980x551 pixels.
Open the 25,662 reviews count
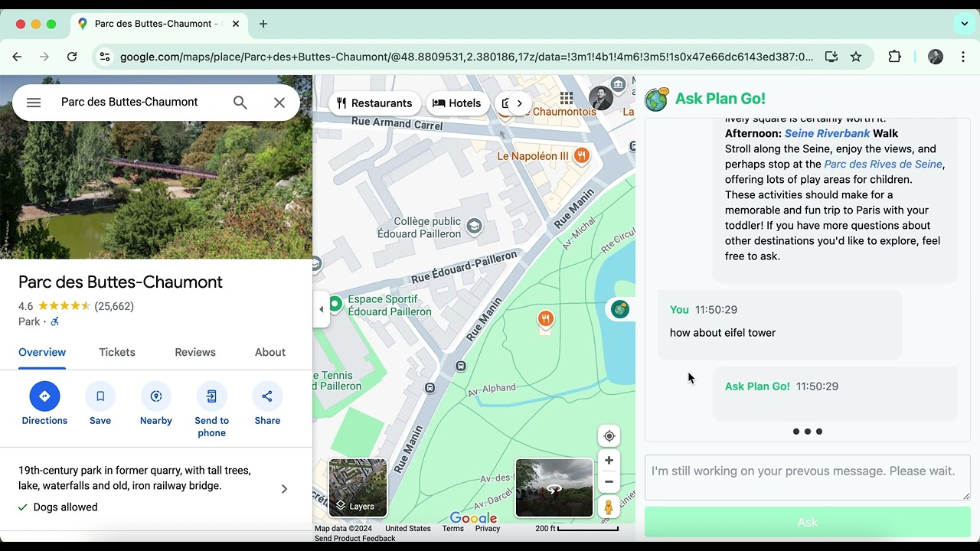(x=114, y=306)
